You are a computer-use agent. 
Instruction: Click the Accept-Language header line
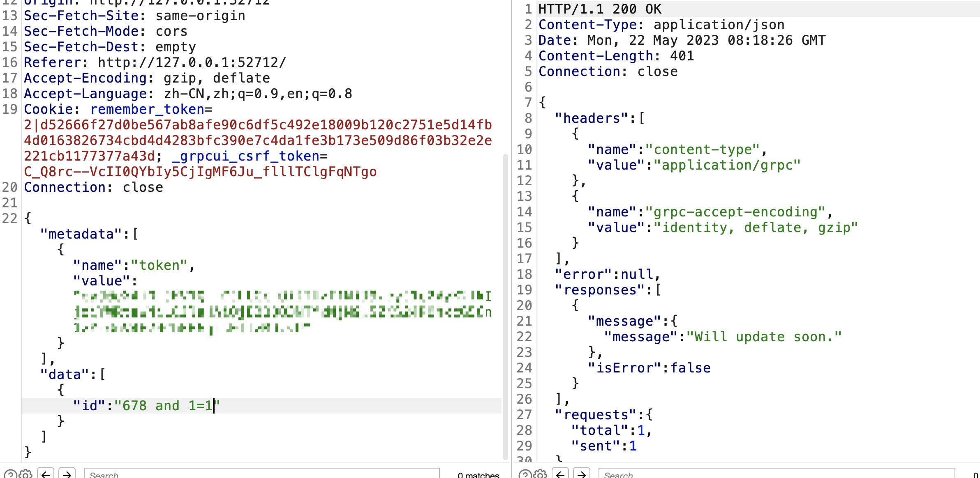point(187,94)
